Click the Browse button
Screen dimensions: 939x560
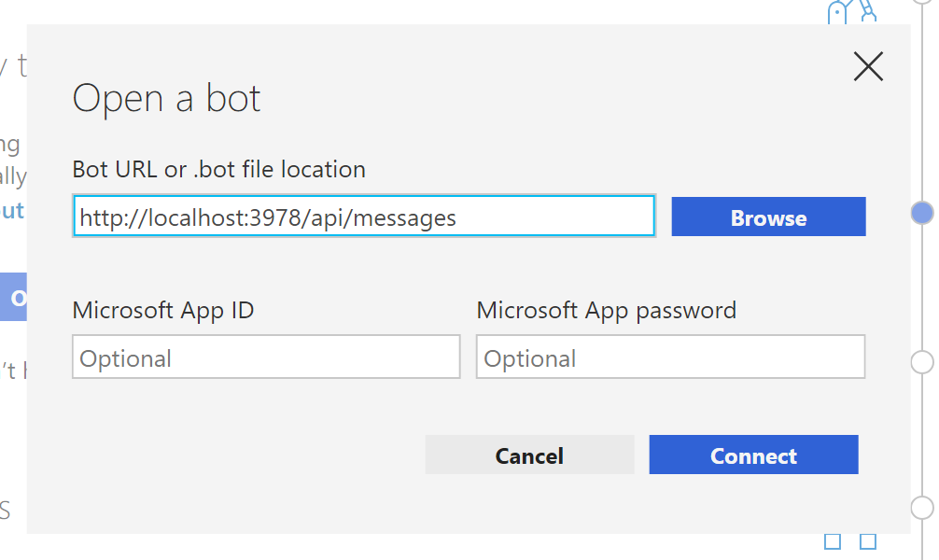(x=768, y=217)
